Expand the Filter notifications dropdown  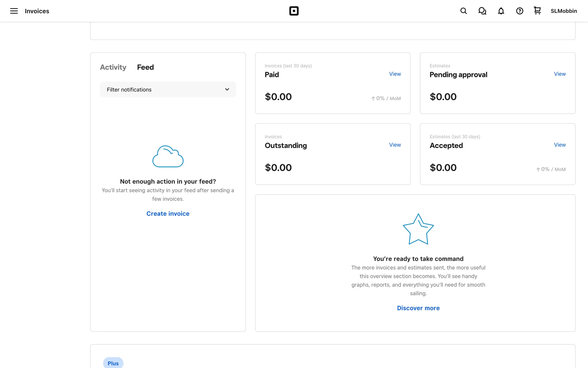(168, 90)
